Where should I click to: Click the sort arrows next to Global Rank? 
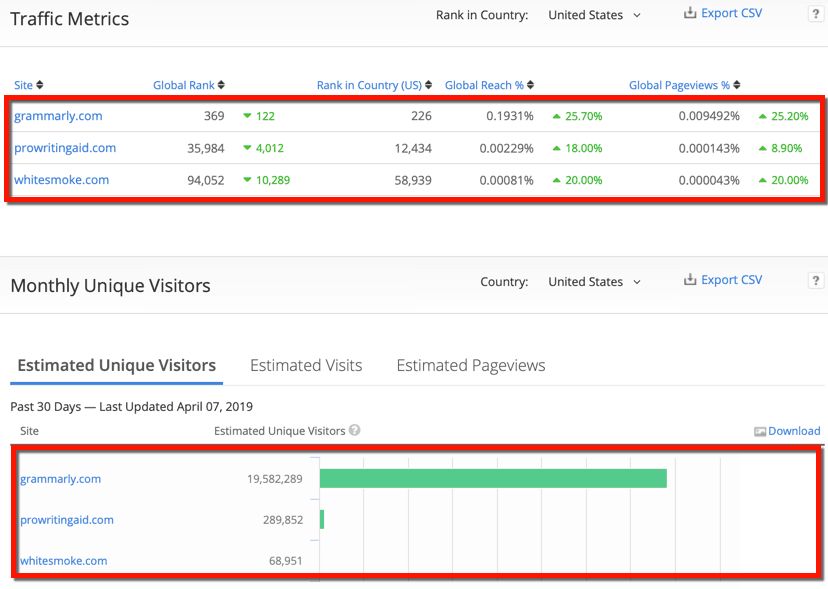tap(221, 85)
